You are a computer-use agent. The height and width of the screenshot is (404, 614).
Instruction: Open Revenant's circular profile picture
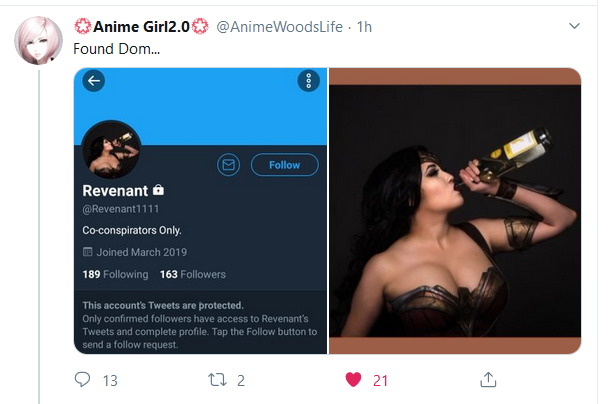[111, 150]
